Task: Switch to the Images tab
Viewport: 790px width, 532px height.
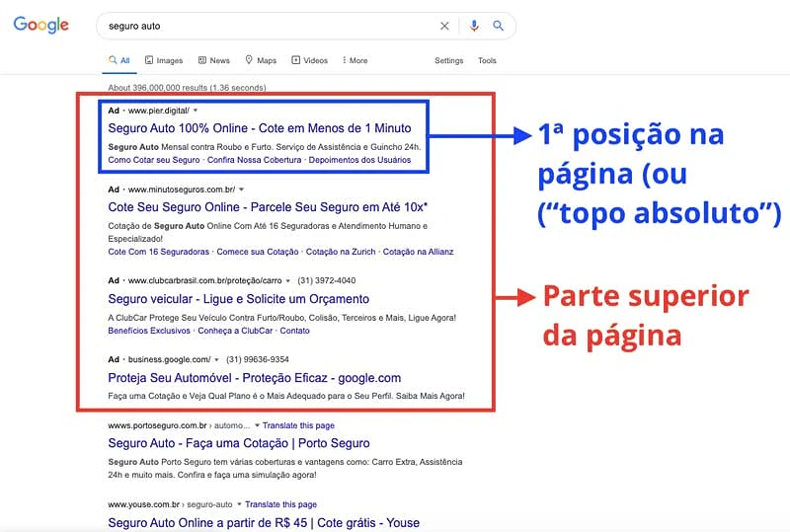Action: (164, 60)
